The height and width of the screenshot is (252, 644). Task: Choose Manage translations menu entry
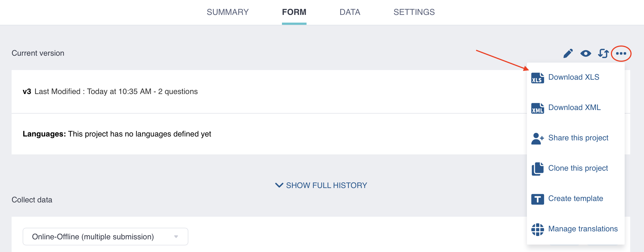pos(583,229)
